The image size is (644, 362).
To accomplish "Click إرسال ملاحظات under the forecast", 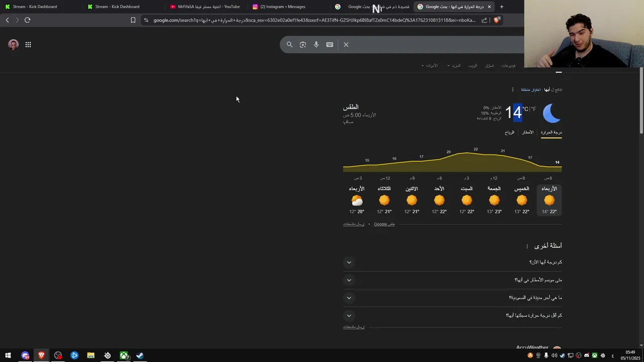I will tap(354, 224).
